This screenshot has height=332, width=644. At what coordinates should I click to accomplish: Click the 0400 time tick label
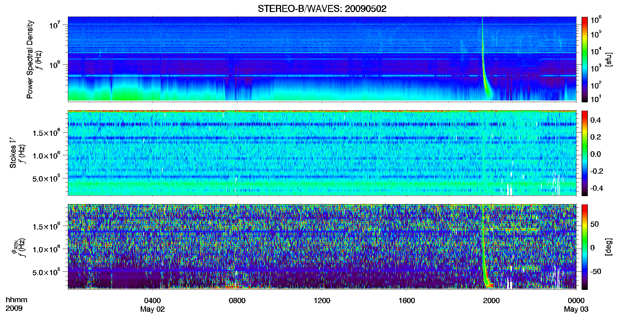pyautogui.click(x=152, y=300)
